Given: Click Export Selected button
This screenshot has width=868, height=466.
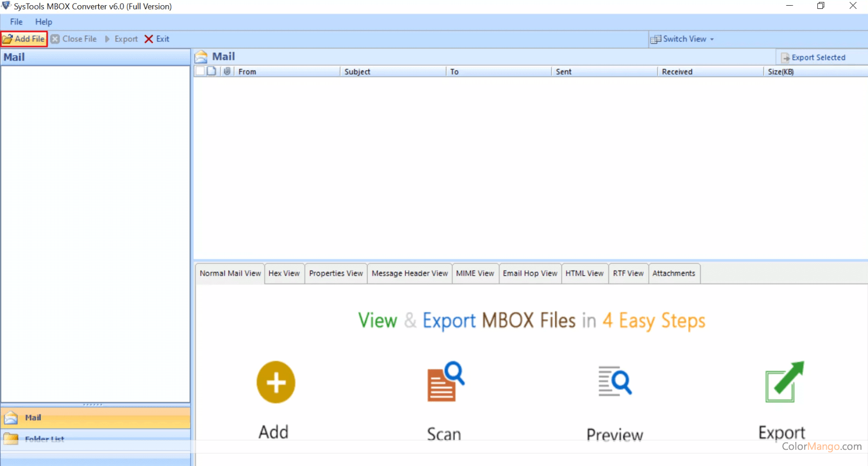Looking at the screenshot, I should (813, 58).
